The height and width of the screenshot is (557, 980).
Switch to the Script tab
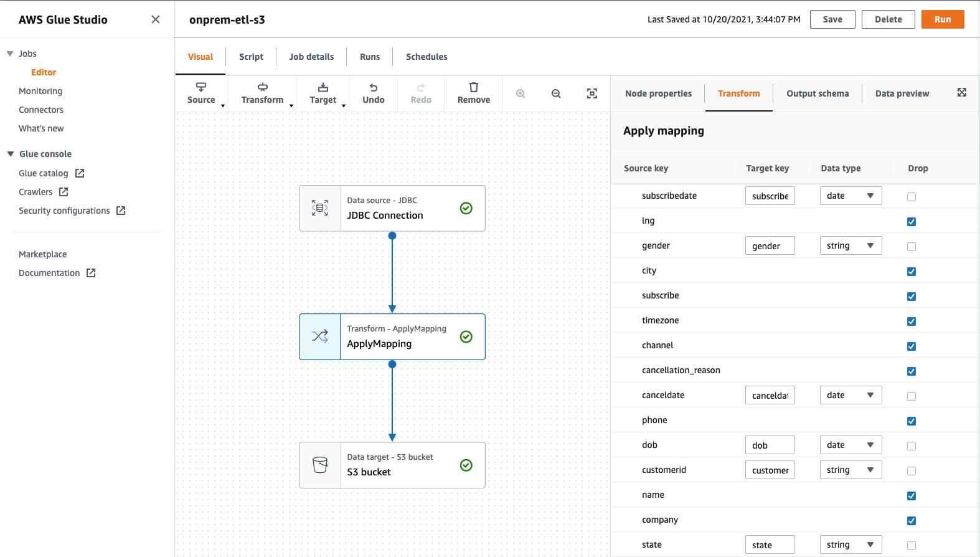pos(251,57)
